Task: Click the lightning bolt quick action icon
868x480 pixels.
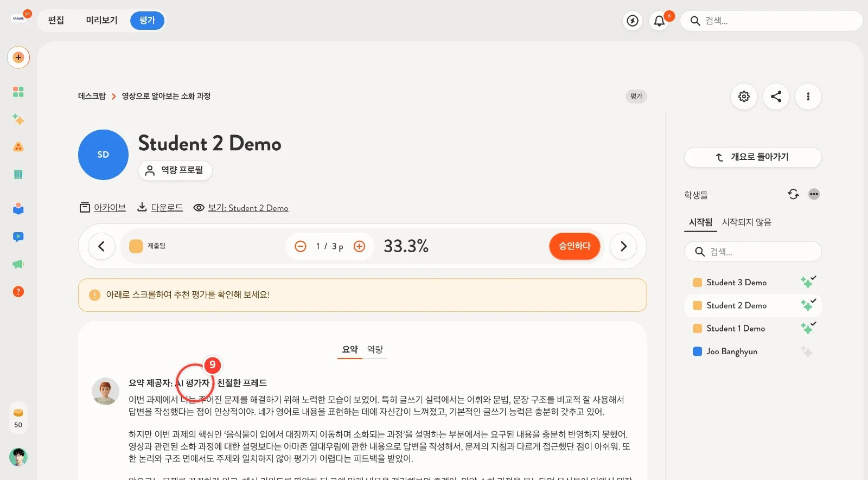Action: click(633, 21)
